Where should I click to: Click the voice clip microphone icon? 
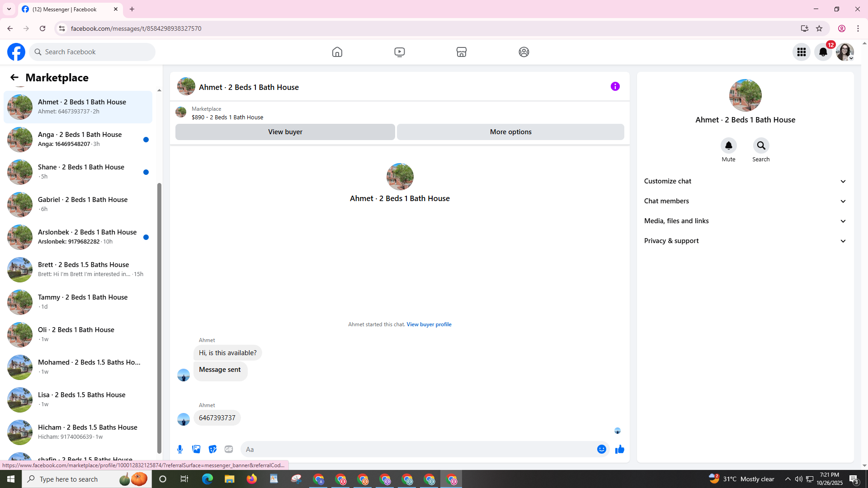click(180, 449)
